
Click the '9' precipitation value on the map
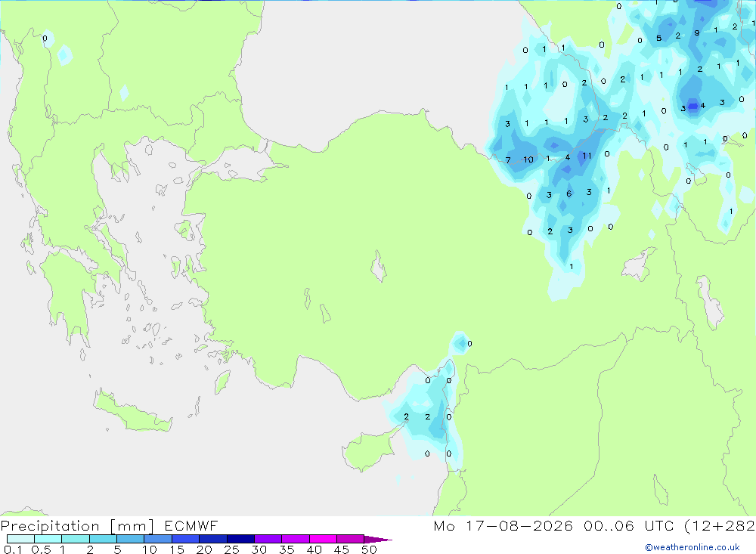click(697, 32)
